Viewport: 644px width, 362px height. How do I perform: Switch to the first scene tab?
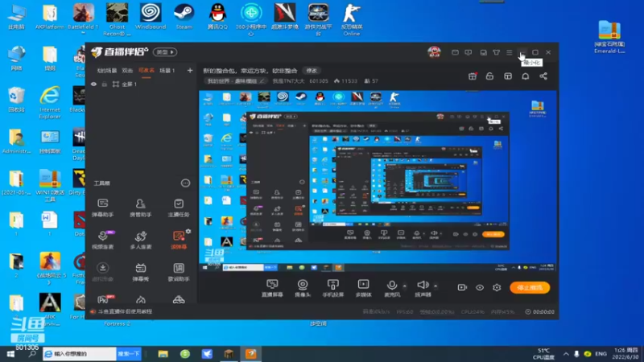point(107,71)
